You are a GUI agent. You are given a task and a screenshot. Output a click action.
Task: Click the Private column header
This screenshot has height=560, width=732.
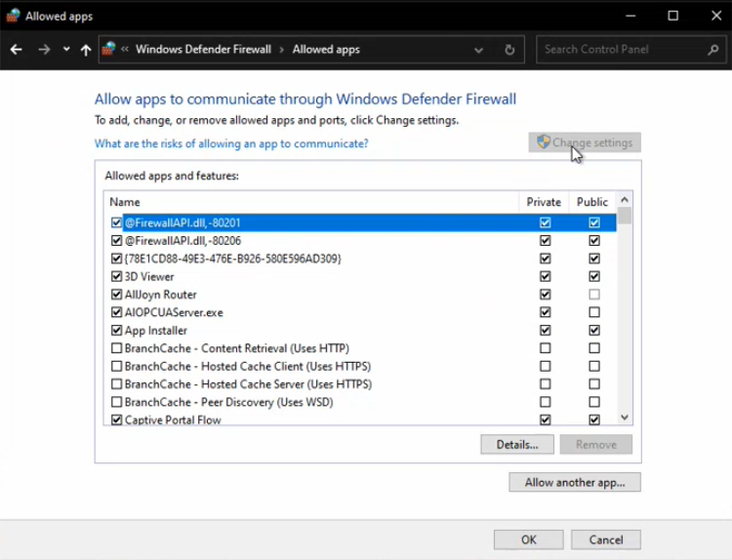(544, 202)
